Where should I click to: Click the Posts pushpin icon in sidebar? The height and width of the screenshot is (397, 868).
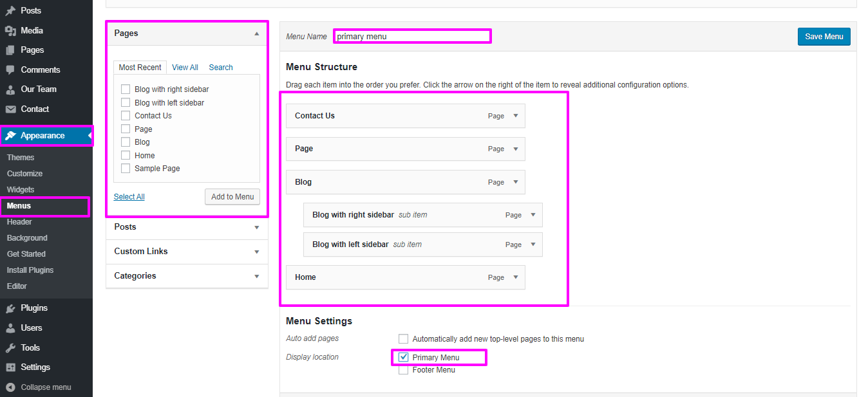click(x=10, y=11)
